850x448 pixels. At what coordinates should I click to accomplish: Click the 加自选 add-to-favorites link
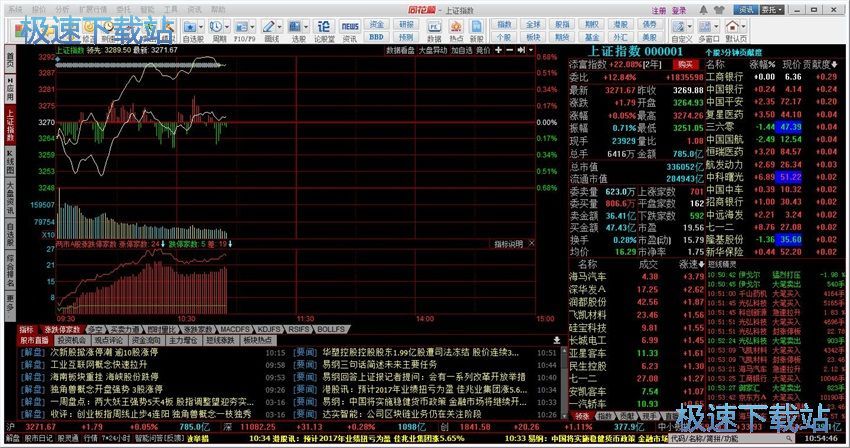click(x=461, y=50)
